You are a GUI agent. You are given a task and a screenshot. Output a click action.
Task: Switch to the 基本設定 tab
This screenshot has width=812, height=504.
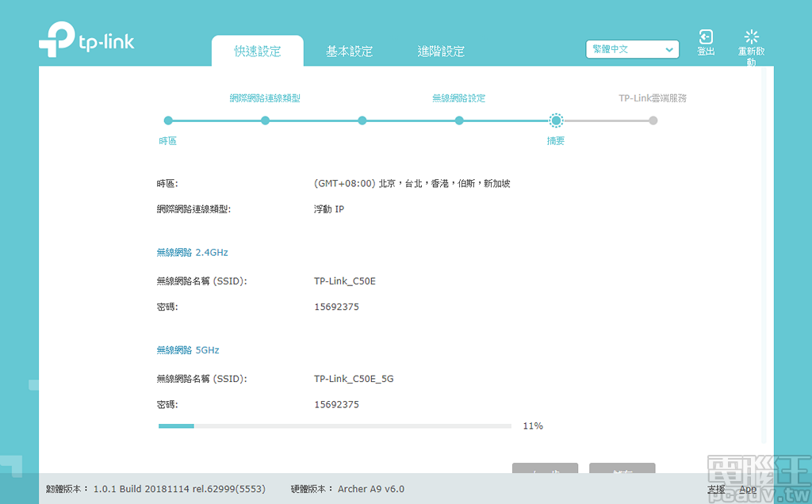349,50
